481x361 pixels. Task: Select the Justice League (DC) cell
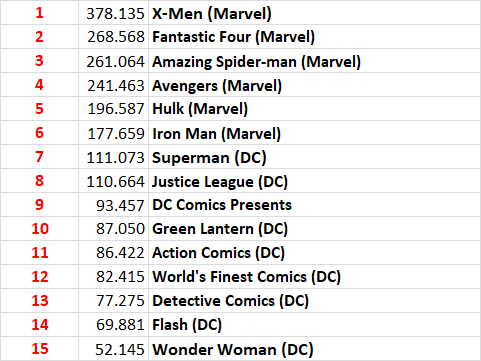[x=314, y=181]
